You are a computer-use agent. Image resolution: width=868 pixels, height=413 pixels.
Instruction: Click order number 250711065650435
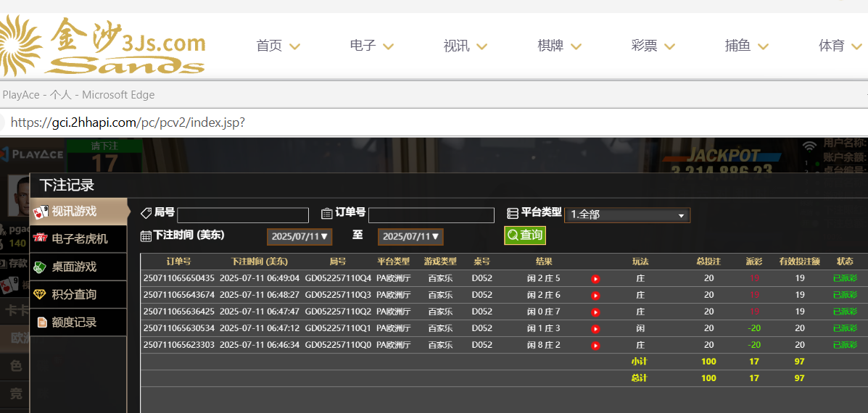[x=179, y=278]
